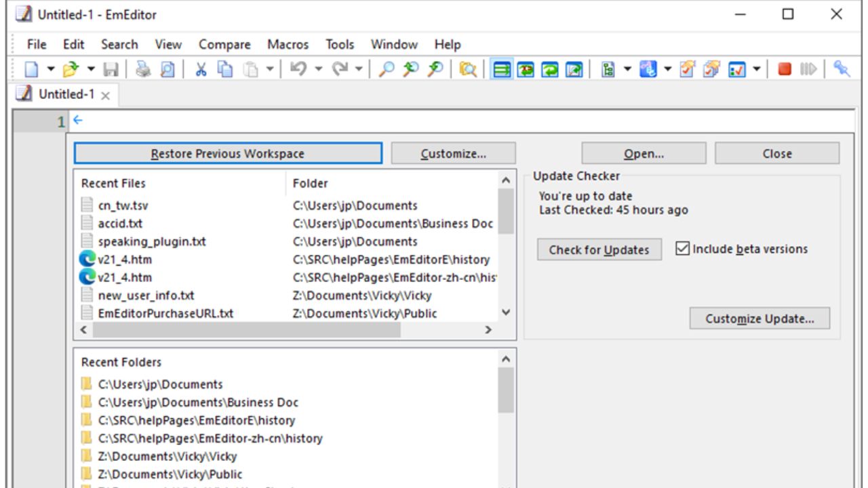
Task: Toggle the Include beta versions checkbox
Action: (682, 249)
